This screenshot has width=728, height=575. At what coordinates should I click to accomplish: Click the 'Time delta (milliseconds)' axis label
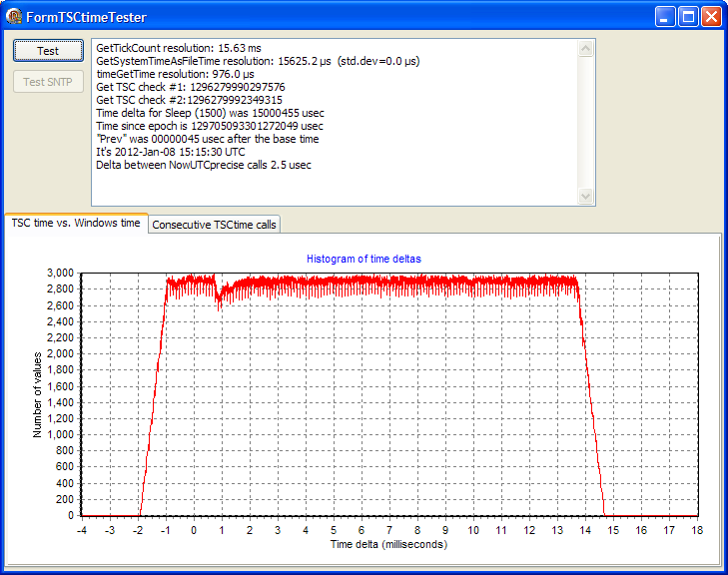point(388,544)
